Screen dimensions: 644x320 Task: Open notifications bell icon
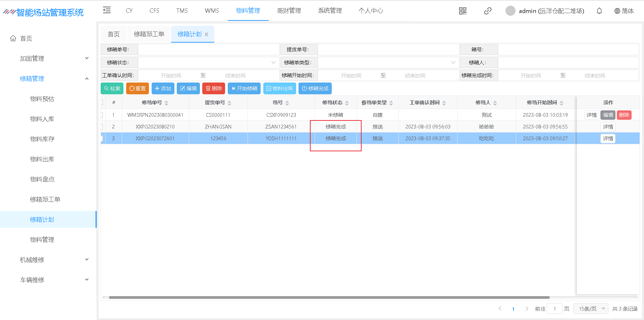point(599,11)
